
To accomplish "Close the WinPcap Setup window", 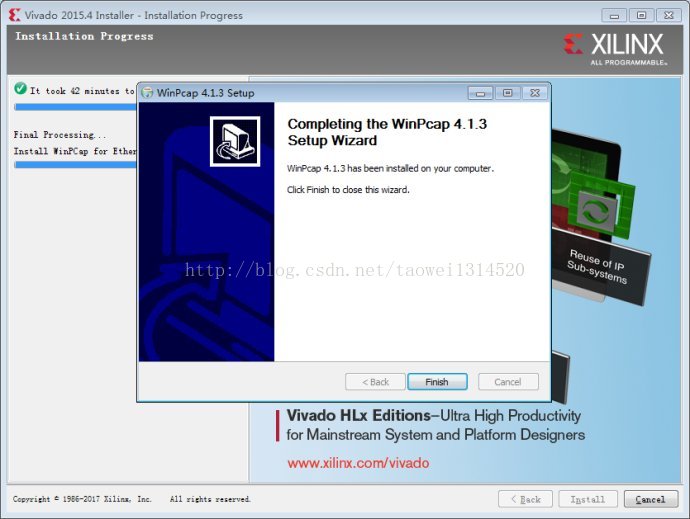I will click(535, 93).
